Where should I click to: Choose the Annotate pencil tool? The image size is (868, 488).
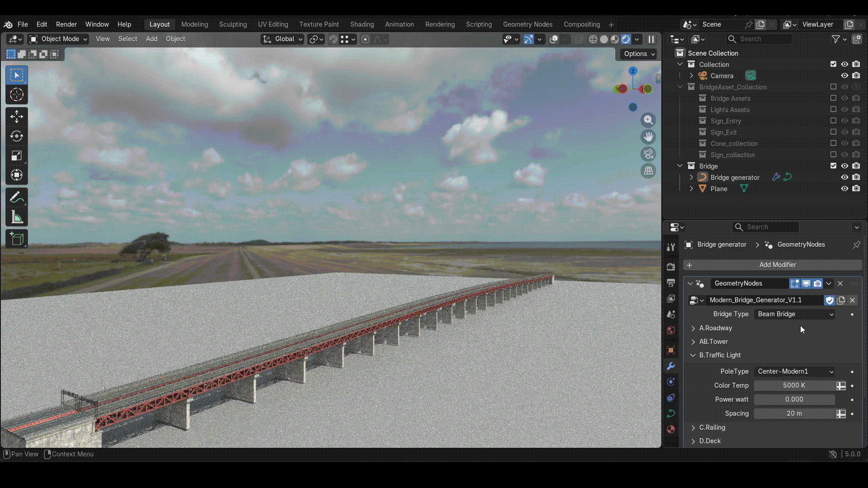17,197
